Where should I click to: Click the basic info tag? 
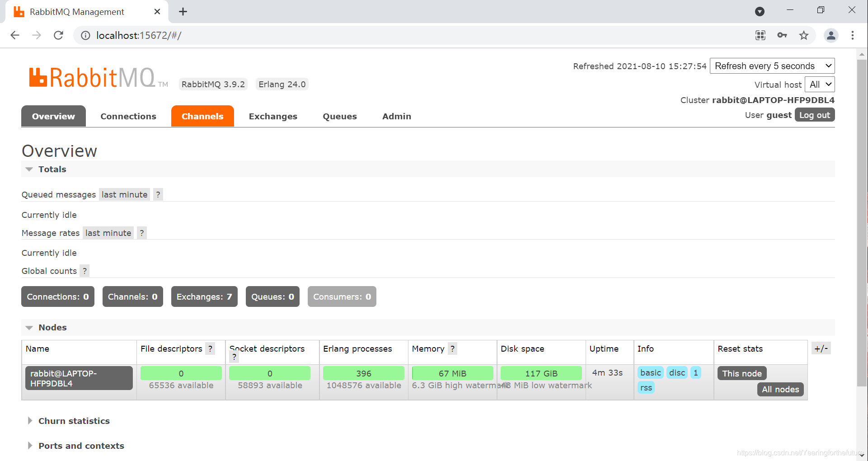[651, 373]
